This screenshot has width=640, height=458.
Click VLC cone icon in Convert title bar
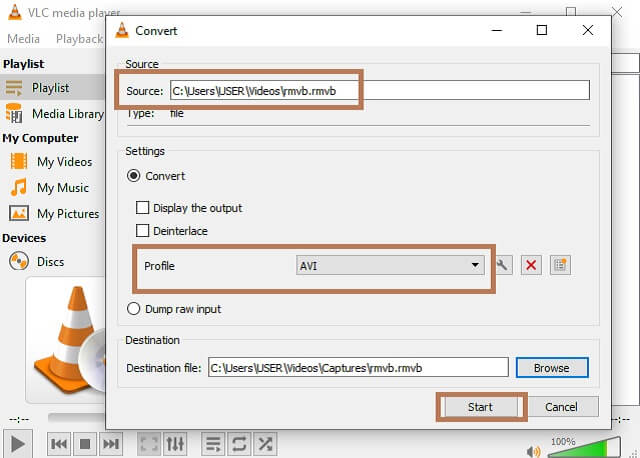122,31
